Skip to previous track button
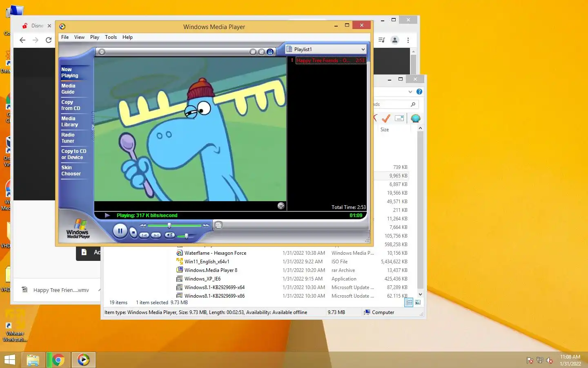This screenshot has height=368, width=588. point(144,235)
